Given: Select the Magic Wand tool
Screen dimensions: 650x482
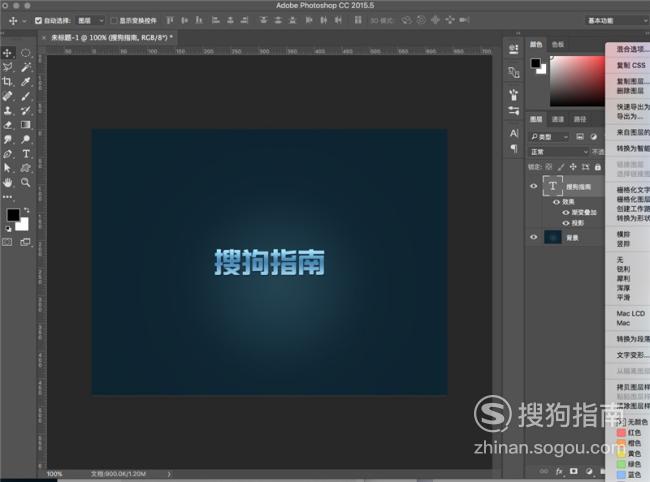Looking at the screenshot, I should click(26, 67).
